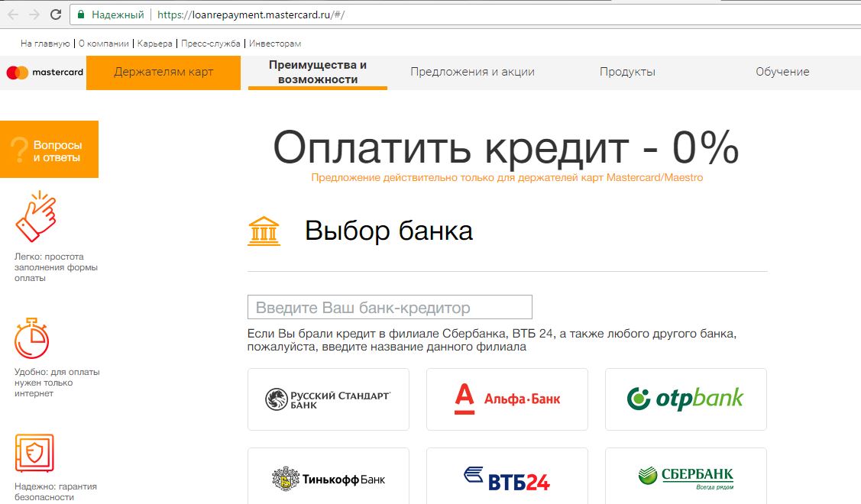Click the Оплатить кредит - 0% heading
861x504 pixels.
pyautogui.click(x=506, y=147)
